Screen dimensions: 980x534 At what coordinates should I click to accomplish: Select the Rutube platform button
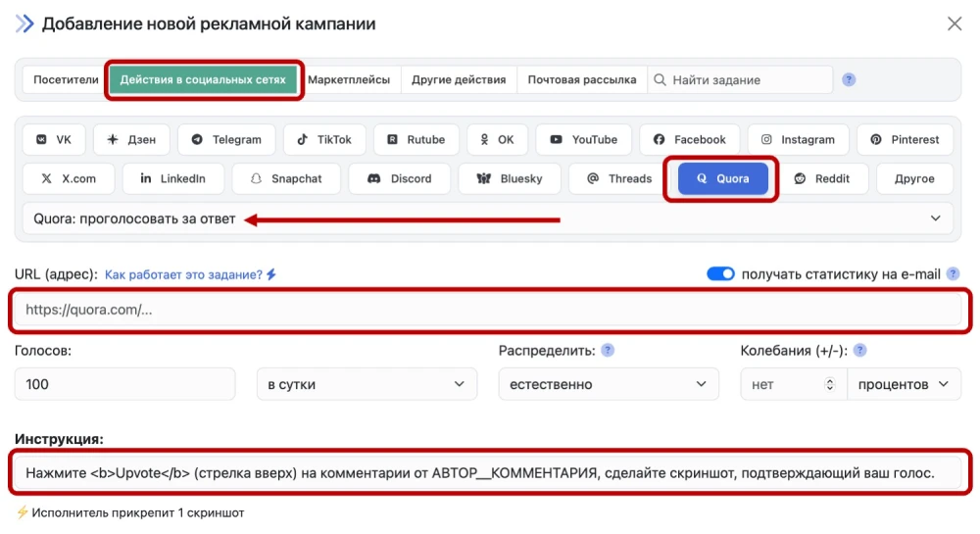416,139
